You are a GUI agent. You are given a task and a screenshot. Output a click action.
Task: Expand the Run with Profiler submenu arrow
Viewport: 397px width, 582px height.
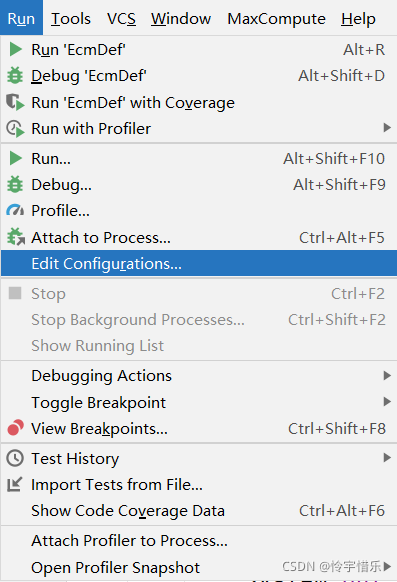pyautogui.click(x=387, y=128)
